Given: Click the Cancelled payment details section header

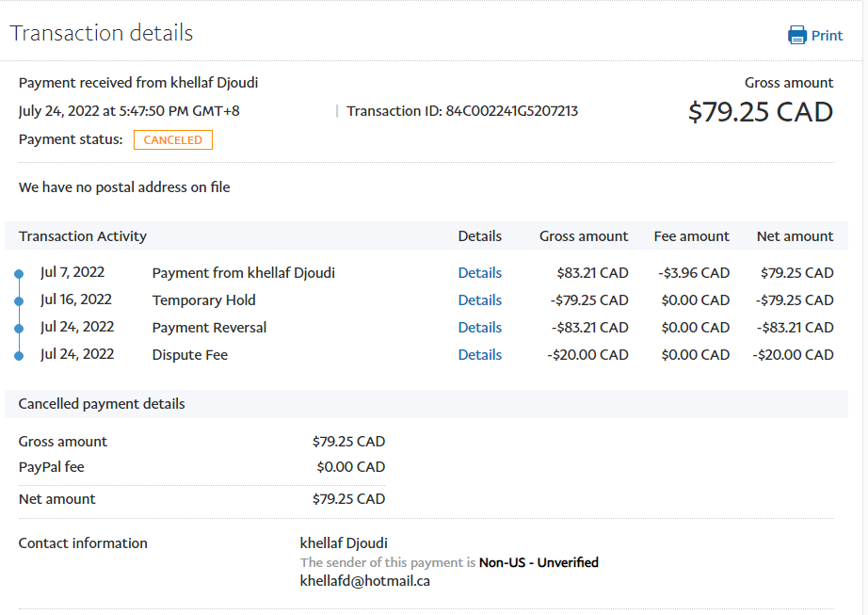Looking at the screenshot, I should tap(102, 404).
